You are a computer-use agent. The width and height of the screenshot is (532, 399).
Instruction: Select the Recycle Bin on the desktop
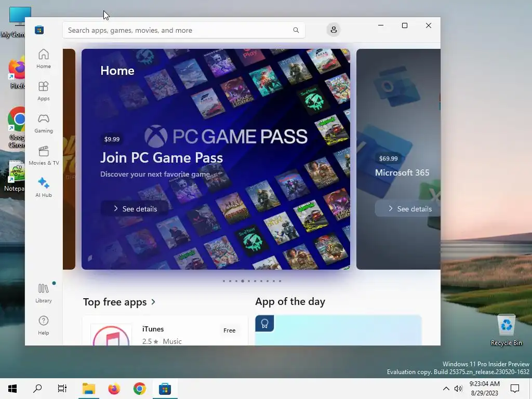506,330
